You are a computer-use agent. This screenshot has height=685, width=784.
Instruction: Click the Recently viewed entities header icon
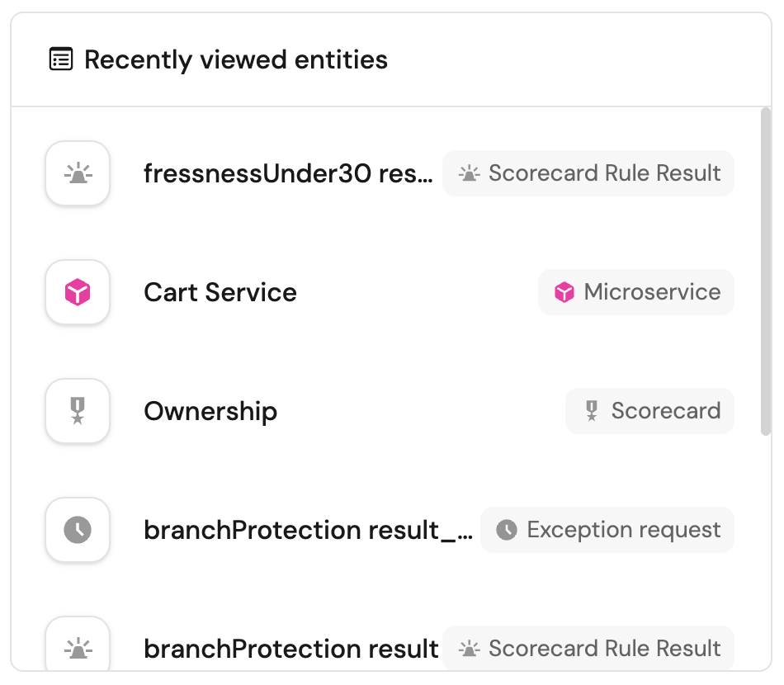click(61, 60)
